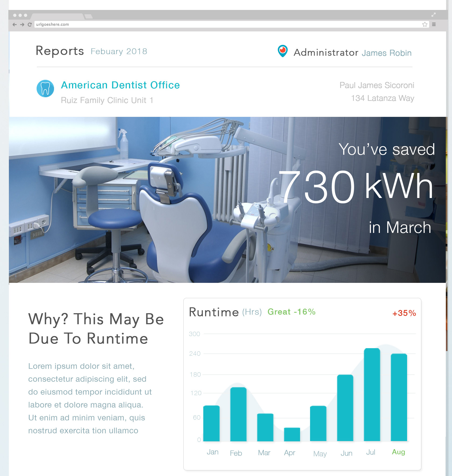Click the blue tooth logo icon
Viewport: 452px width, 476px height.
click(45, 88)
